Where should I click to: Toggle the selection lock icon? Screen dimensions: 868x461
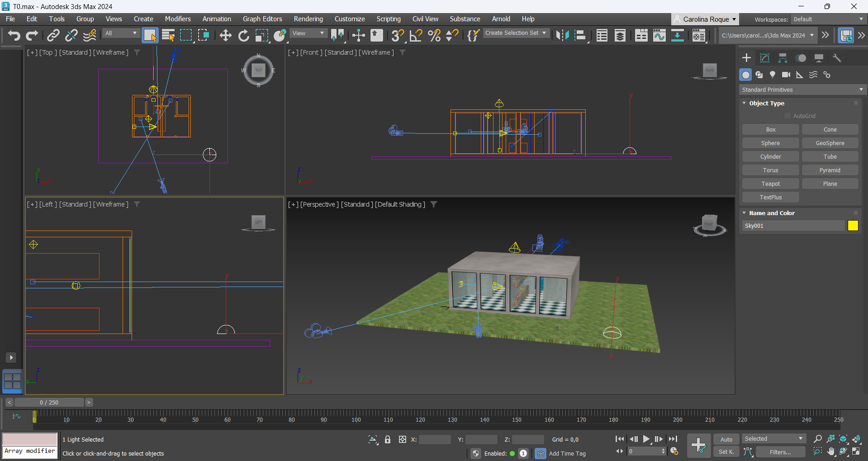(388, 439)
